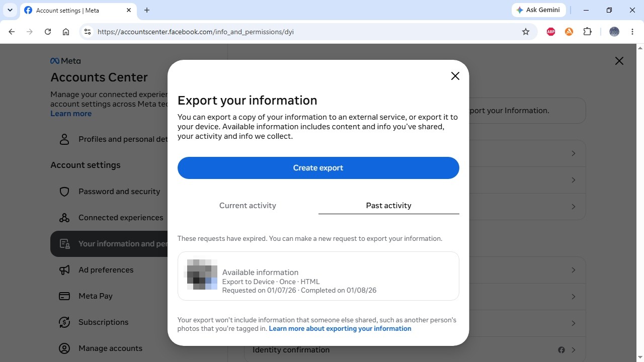This screenshot has width=644, height=362.
Task: Go back to the previous page
Action: [x=12, y=32]
